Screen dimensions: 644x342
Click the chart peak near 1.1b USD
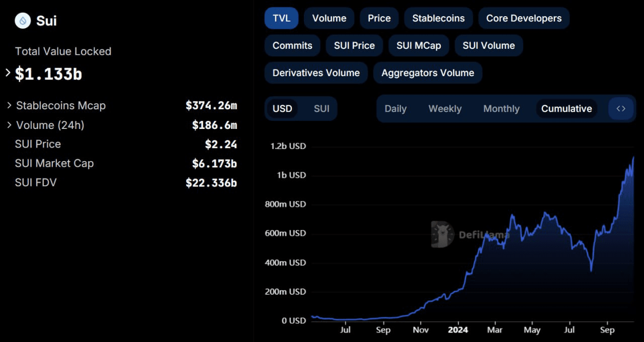click(x=633, y=158)
